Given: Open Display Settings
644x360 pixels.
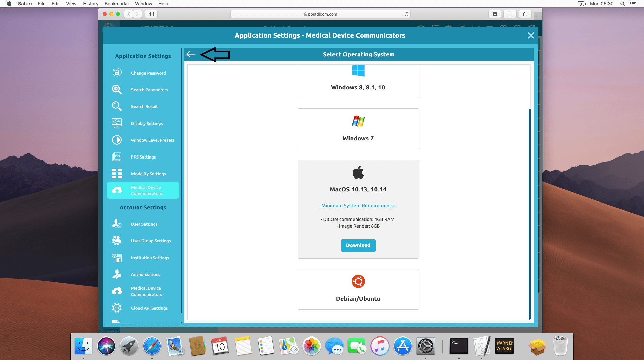Looking at the screenshot, I should 143,123.
